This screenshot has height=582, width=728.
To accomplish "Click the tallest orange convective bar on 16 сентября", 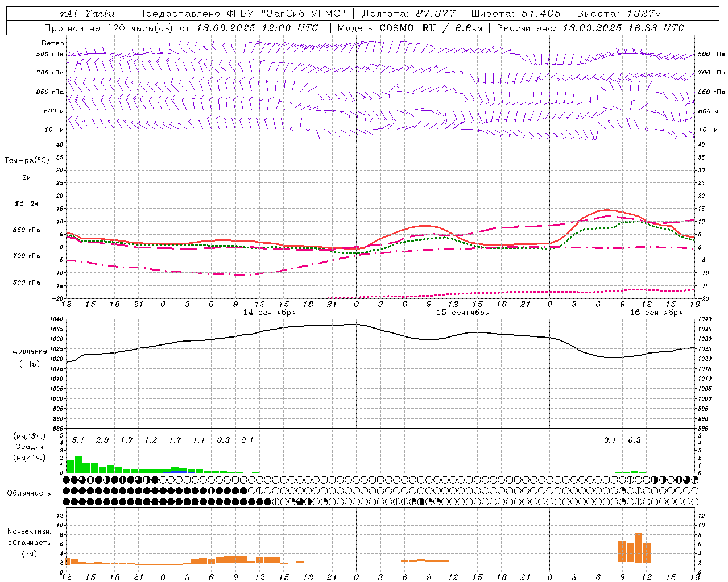I will point(638,548).
